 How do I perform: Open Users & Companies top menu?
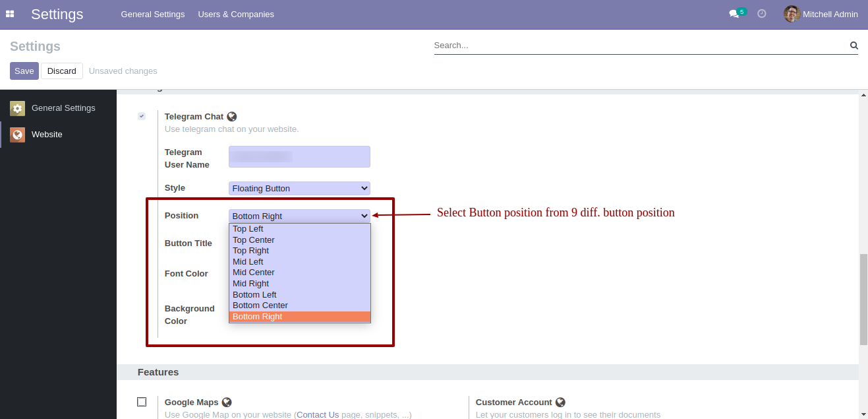236,14
